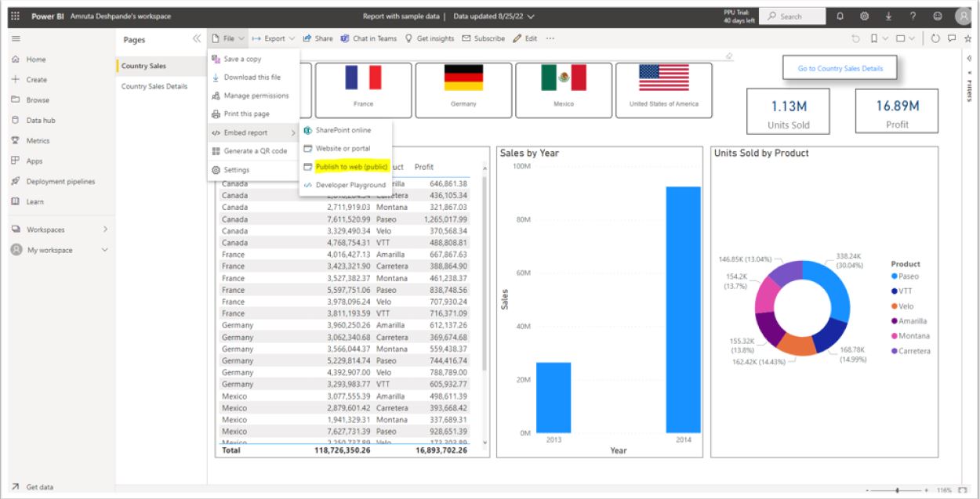Click Subscribe
Screen dimensions: 980x499
tap(483, 38)
